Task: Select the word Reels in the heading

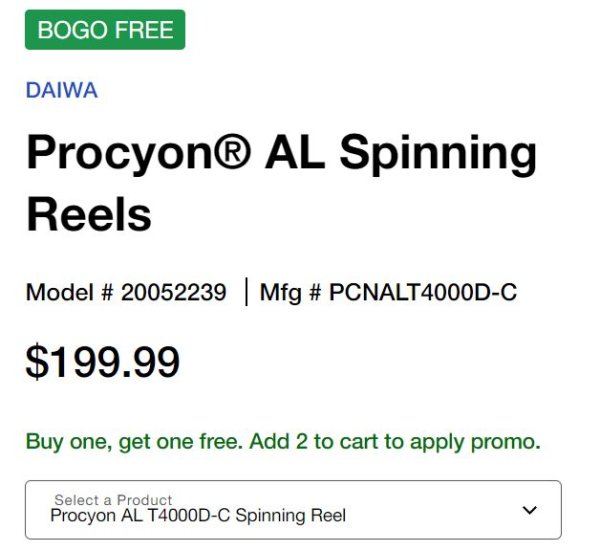Action: pos(89,214)
